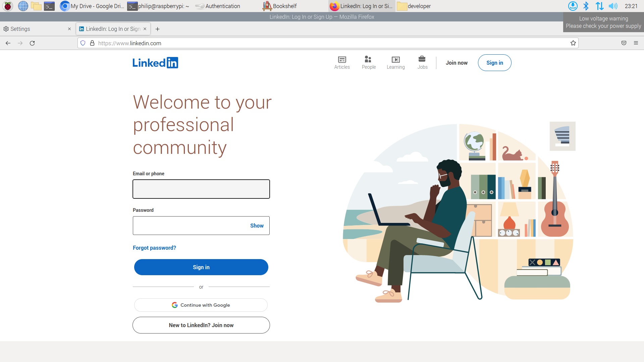Screen dimensions: 644x362
Task: Open the network status tray icon
Action: [599, 6]
